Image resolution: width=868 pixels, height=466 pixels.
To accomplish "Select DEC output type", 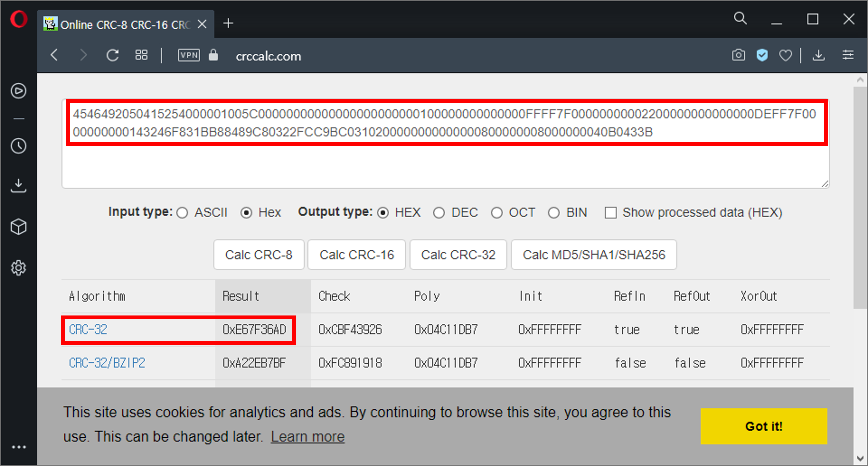I will tap(439, 213).
